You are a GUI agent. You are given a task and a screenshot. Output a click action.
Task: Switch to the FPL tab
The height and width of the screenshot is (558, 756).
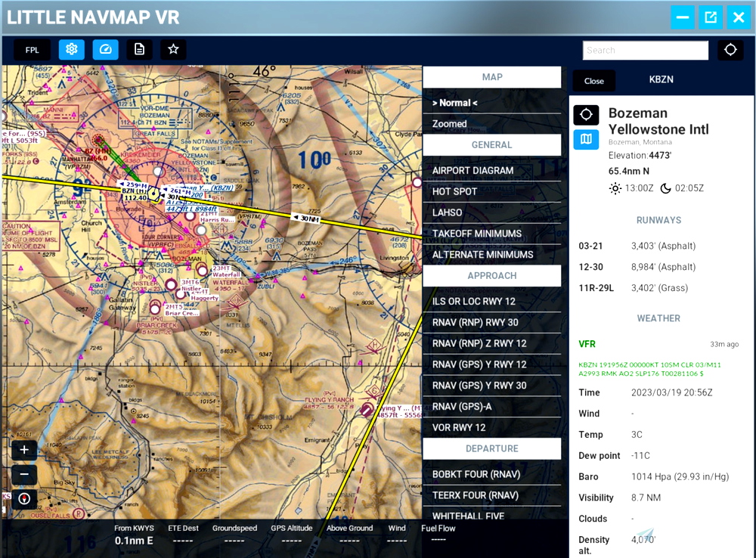32,49
